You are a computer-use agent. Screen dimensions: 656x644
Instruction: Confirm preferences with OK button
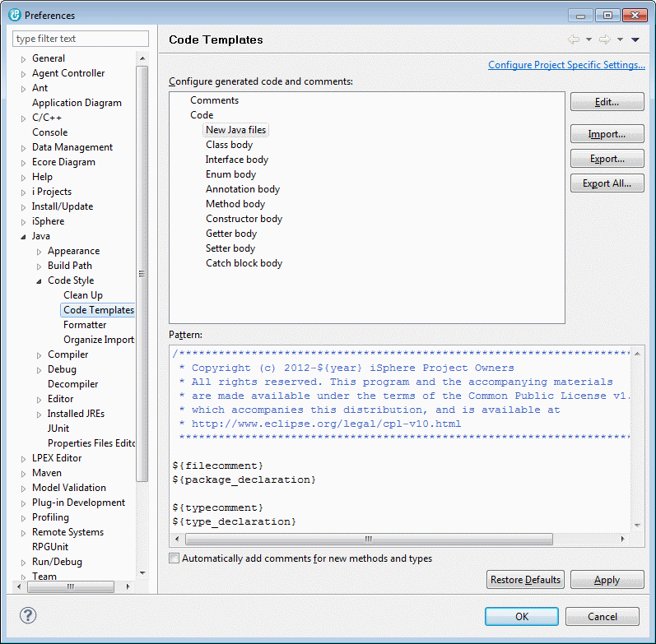(522, 617)
